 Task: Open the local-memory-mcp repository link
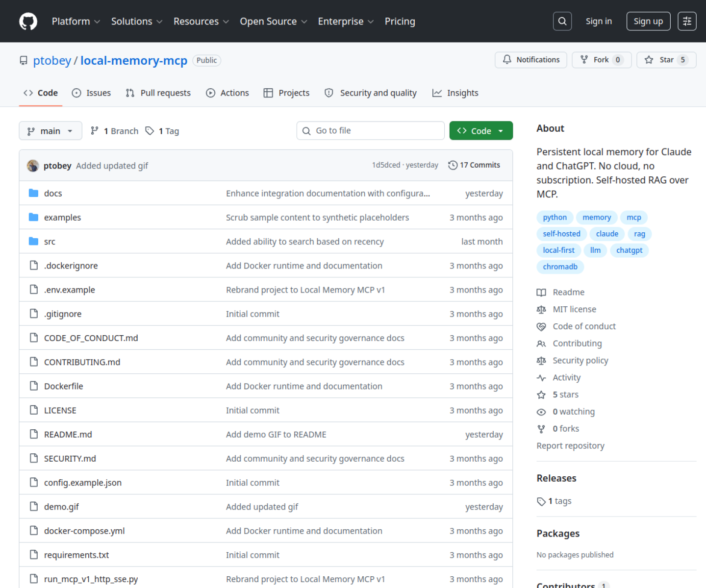(134, 60)
